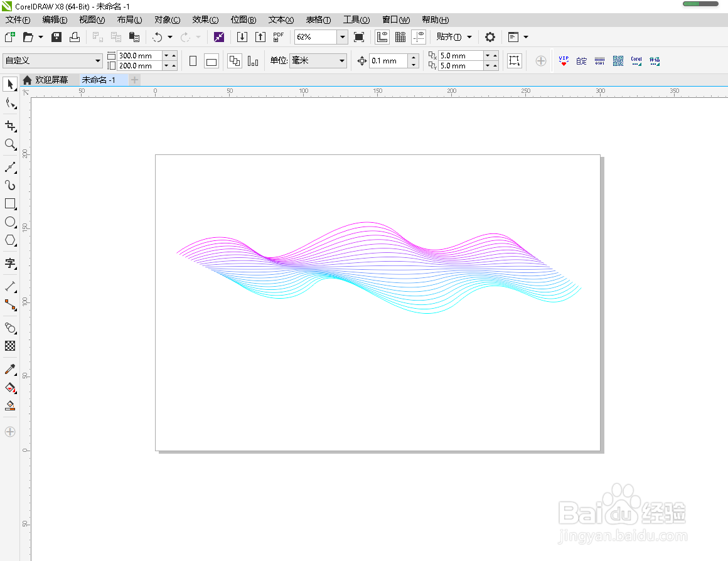Click page height 200.0 mm field
Image resolution: width=728 pixels, height=561 pixels.
139,66
